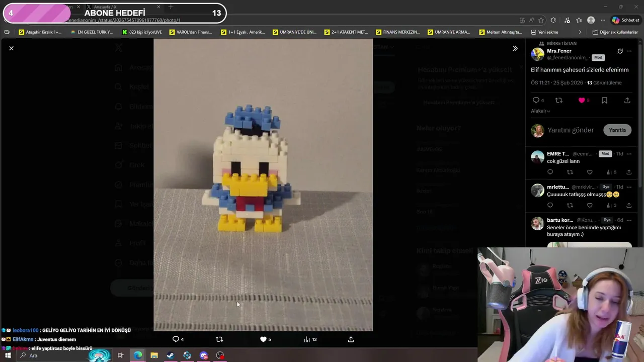Expand bookmarks bar overflow chevron
Image resolution: width=644 pixels, height=362 pixels.
580,32
